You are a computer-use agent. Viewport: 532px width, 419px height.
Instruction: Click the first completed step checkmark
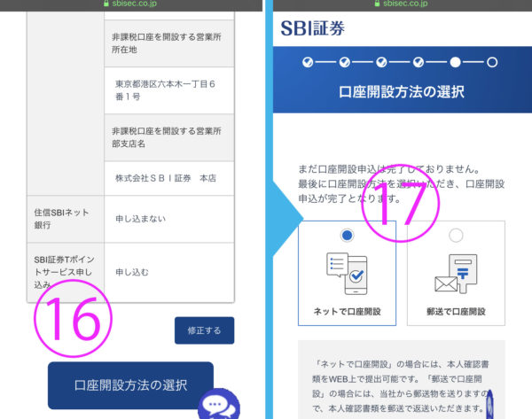click(x=308, y=62)
